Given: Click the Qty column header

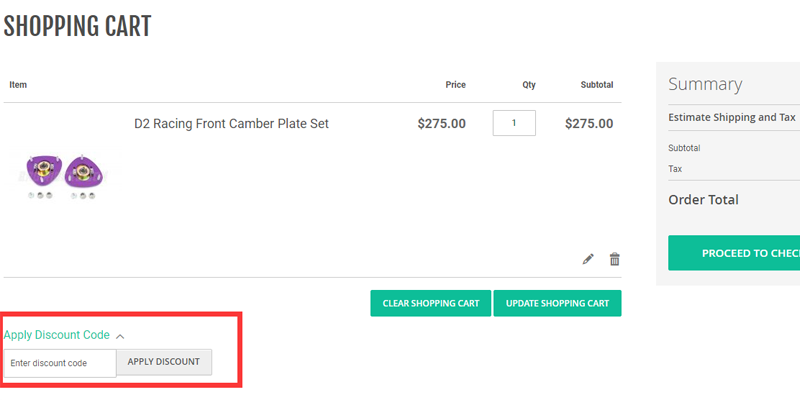Looking at the screenshot, I should coord(529,85).
